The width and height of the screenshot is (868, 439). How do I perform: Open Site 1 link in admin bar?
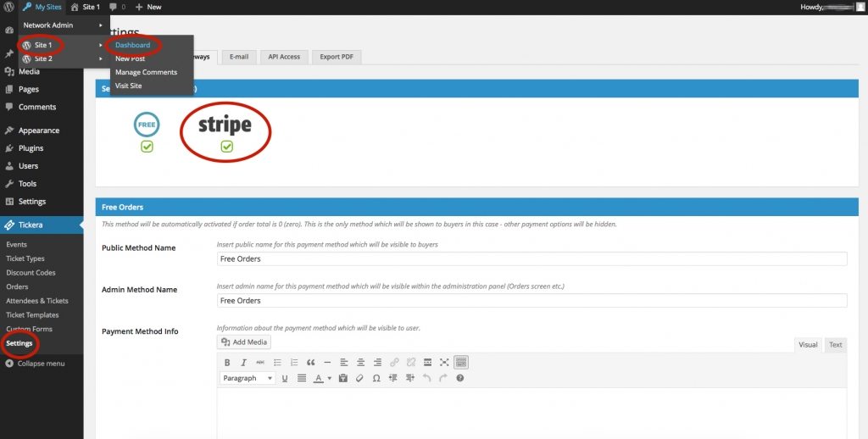tap(86, 7)
